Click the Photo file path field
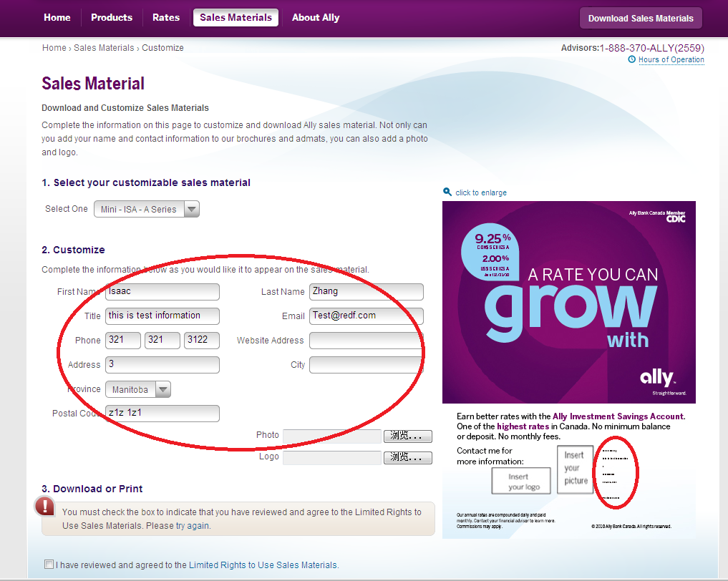 tap(332, 436)
